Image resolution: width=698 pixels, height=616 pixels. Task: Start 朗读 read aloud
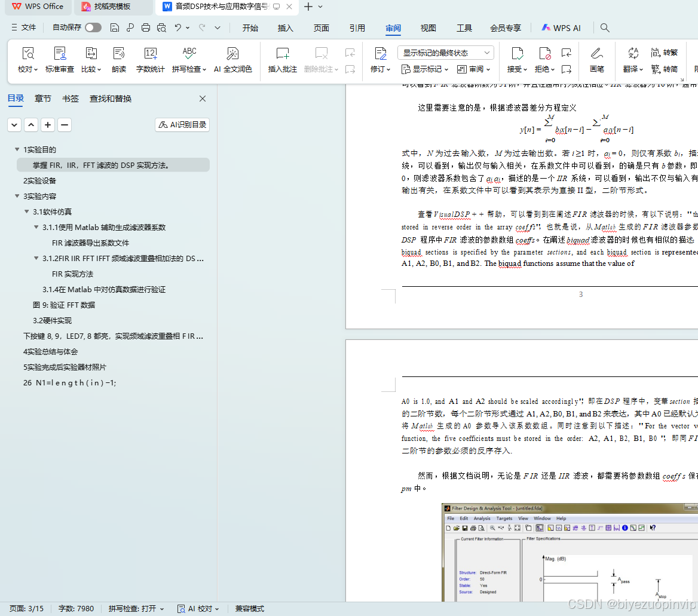coord(119,60)
